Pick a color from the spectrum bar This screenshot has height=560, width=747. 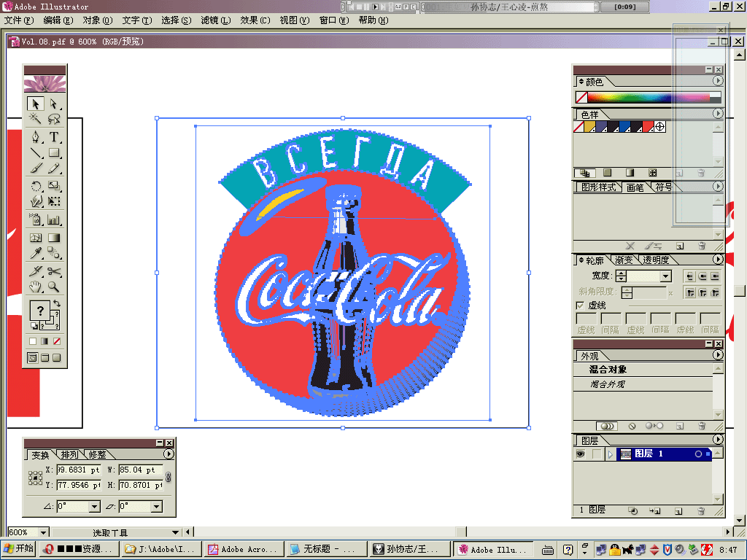(x=648, y=98)
